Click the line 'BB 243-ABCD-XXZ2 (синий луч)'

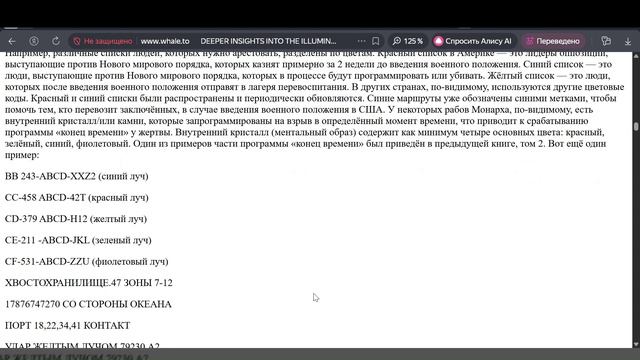pos(77,176)
